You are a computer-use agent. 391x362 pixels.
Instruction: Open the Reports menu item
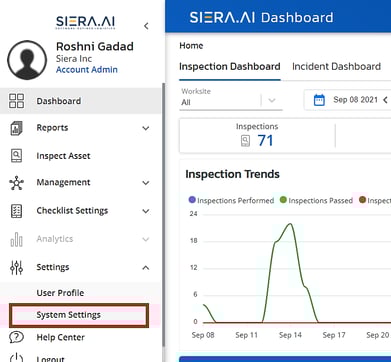(x=52, y=128)
